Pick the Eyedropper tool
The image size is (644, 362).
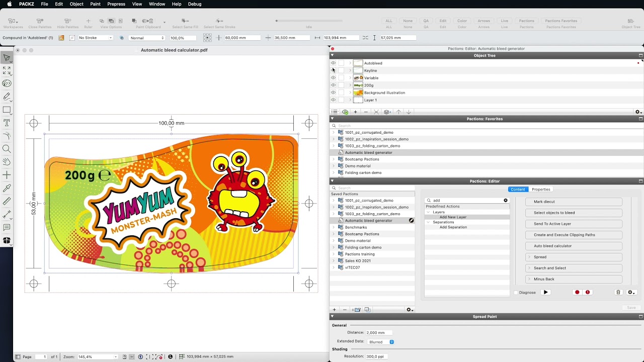coord(7,188)
